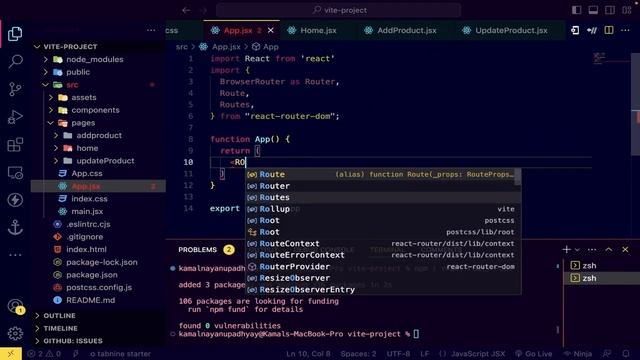Split the editor to the right
Screen dimensions: 640x360
[x=609, y=30]
